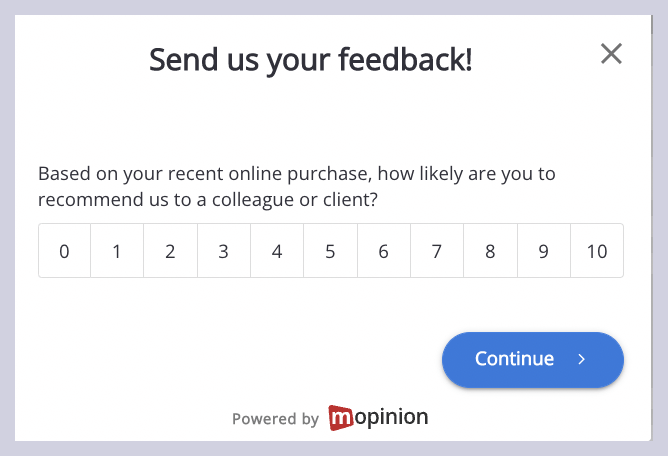Choose the middle score of 5
Image resolution: width=668 pixels, height=456 pixels.
[330, 251]
